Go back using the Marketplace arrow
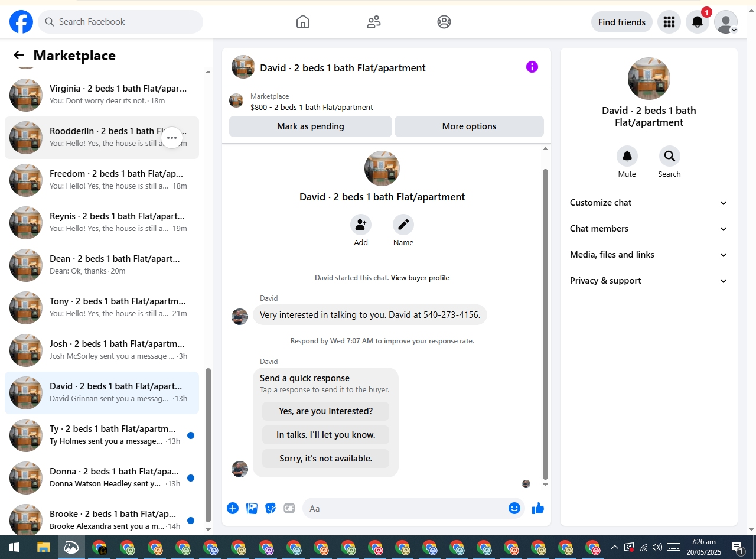This screenshot has height=559, width=756. click(19, 55)
